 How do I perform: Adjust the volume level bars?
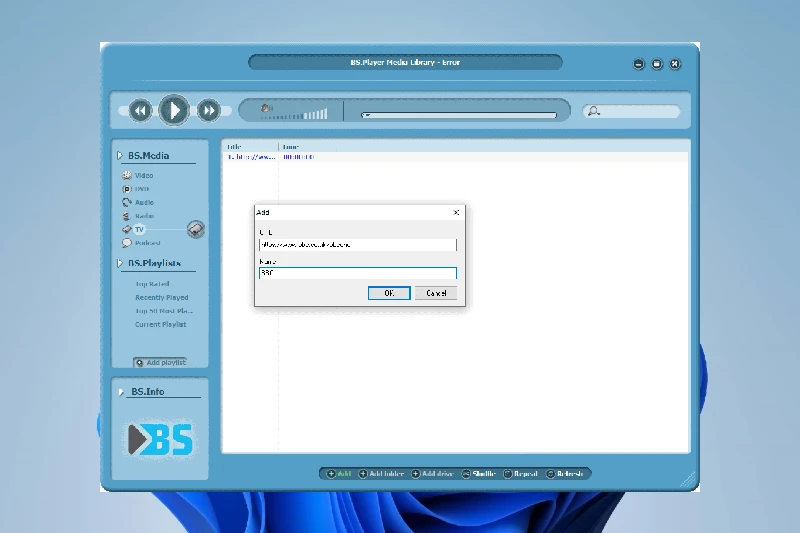[x=294, y=116]
